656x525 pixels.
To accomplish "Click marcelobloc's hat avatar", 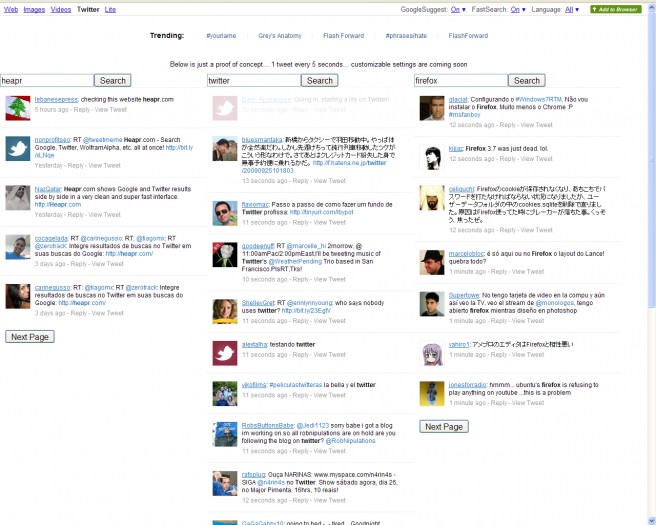I will point(432,262).
